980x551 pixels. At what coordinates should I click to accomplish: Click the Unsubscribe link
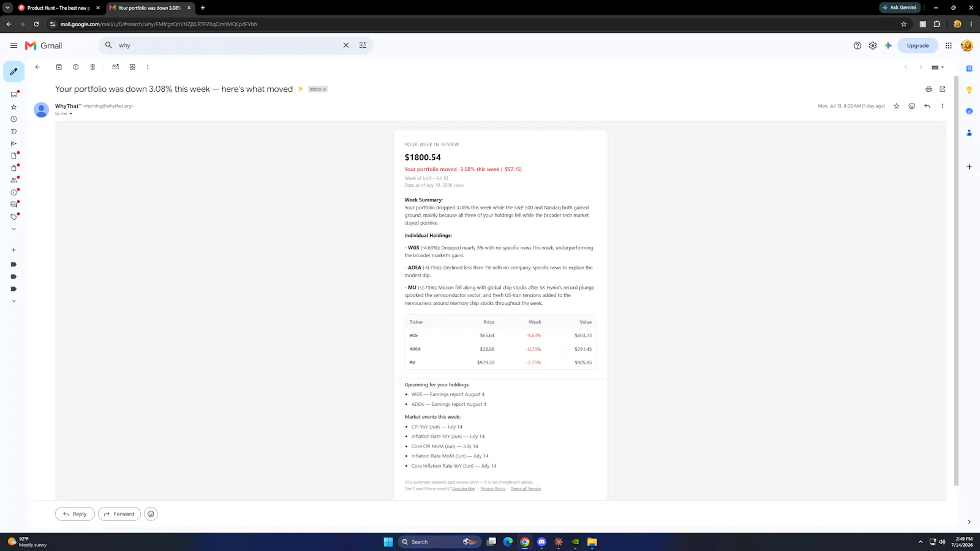464,489
